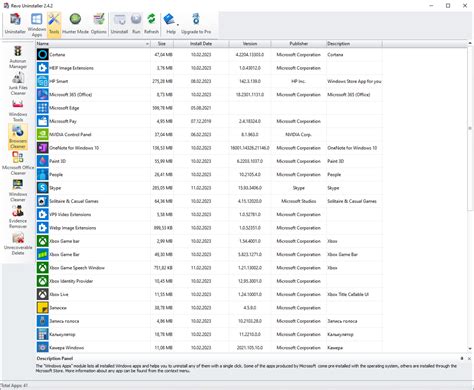
Task: Switch to Windows Apps module
Action: click(37, 25)
